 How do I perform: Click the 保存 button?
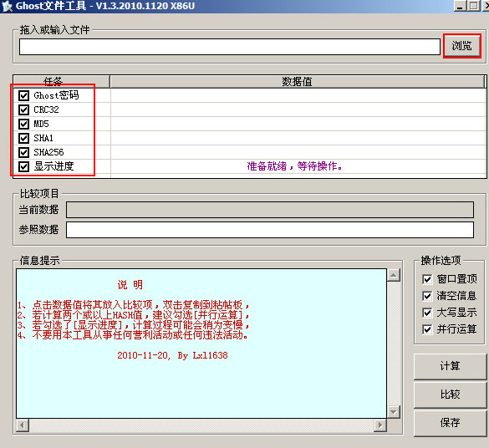click(450, 423)
